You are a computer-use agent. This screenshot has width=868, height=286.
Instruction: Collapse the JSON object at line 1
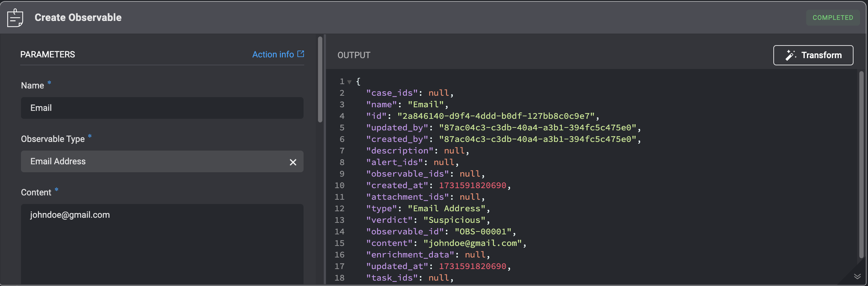(349, 82)
